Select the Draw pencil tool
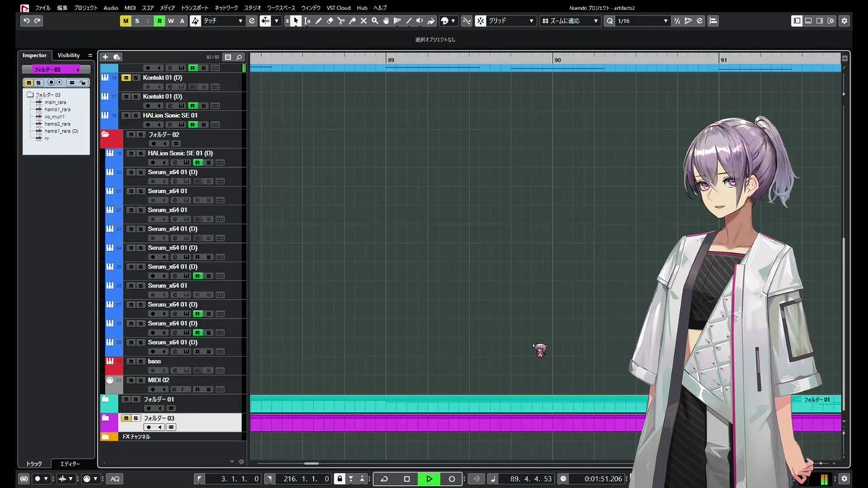This screenshot has height=488, width=868. [x=318, y=21]
